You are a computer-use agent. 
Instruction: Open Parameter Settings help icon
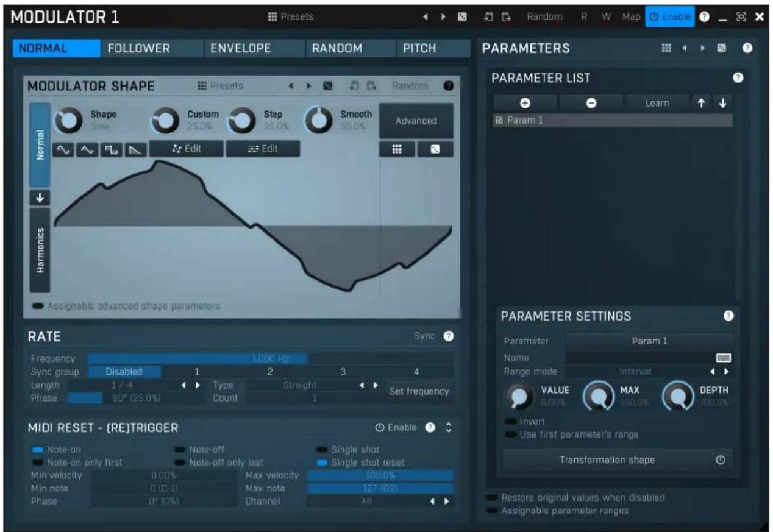[x=727, y=315]
